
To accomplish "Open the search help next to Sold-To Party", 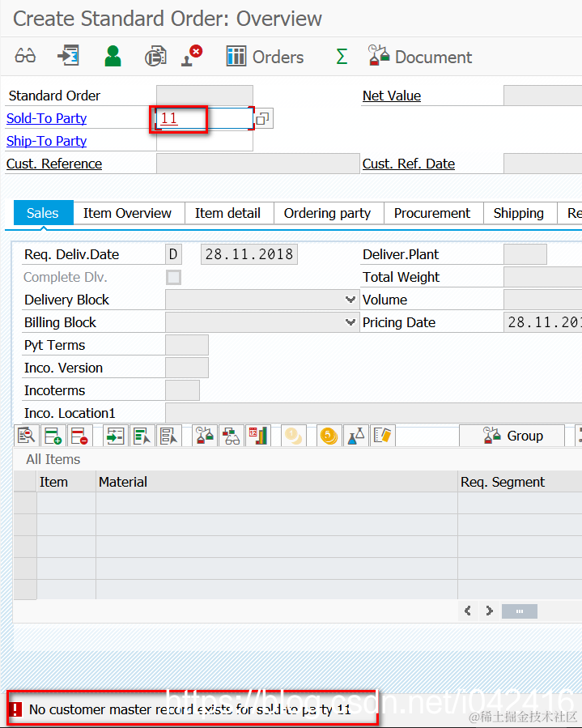I will click(263, 118).
